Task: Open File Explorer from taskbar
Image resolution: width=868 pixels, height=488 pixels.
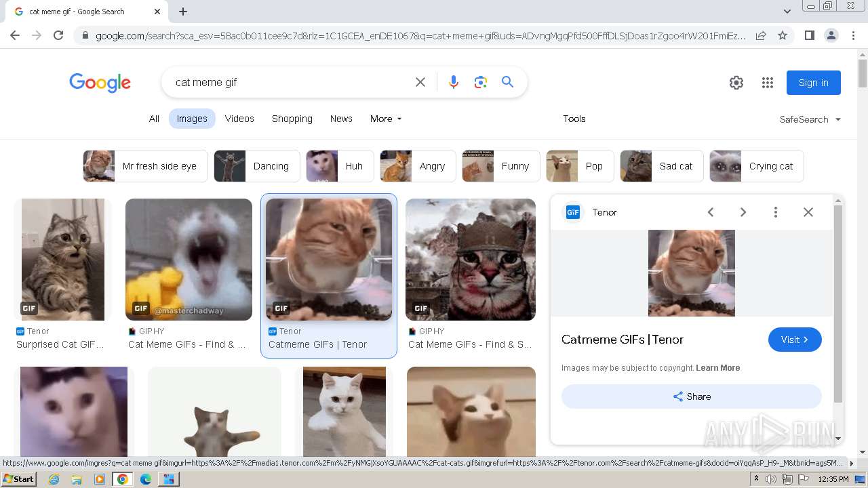Action: click(x=77, y=479)
